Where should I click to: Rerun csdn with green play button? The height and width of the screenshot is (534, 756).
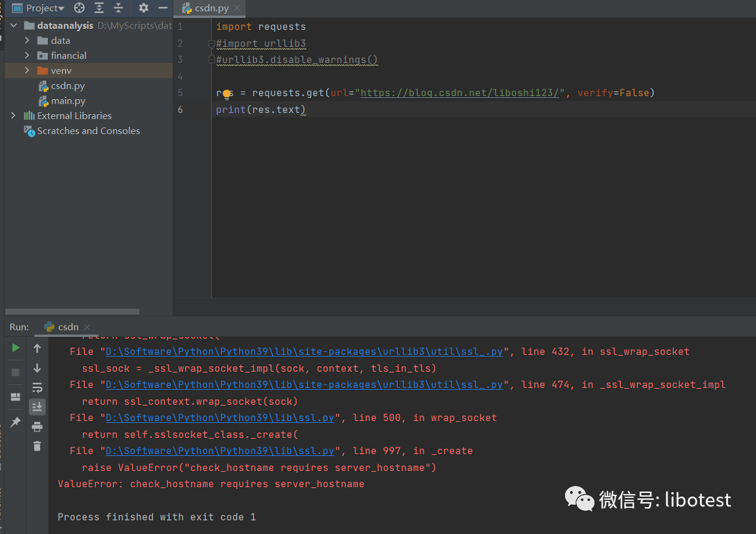[x=16, y=348]
